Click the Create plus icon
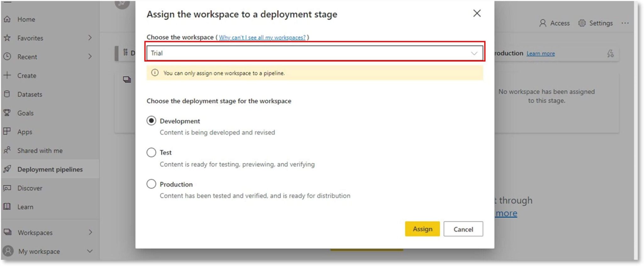 tap(7, 75)
